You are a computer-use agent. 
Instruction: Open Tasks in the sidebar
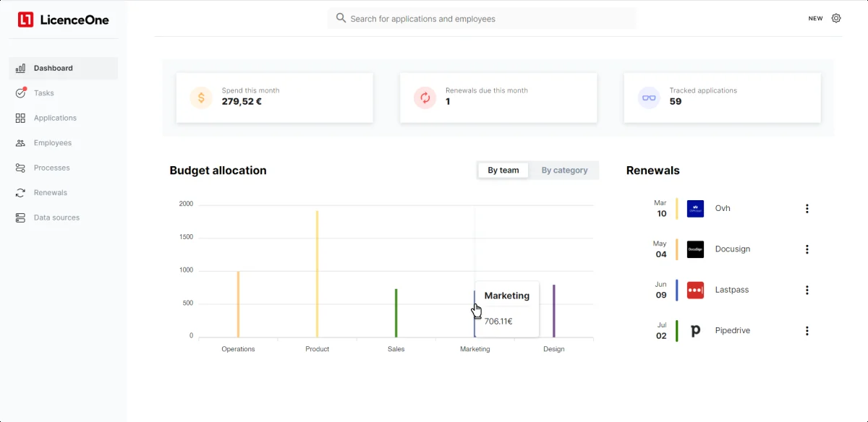click(x=44, y=93)
